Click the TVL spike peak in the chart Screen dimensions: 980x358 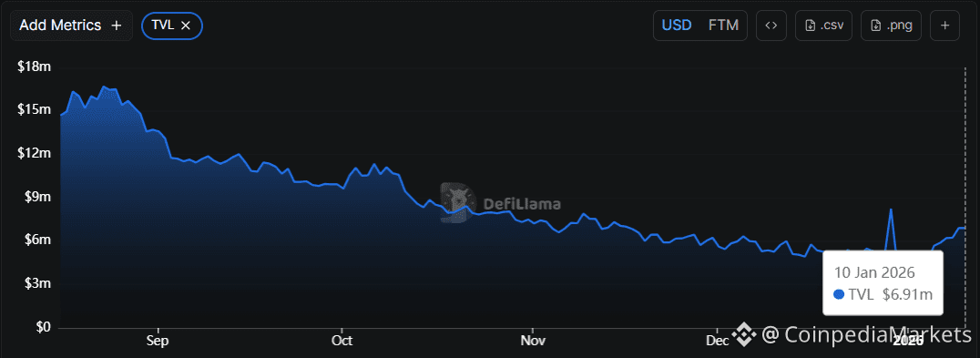(x=891, y=210)
